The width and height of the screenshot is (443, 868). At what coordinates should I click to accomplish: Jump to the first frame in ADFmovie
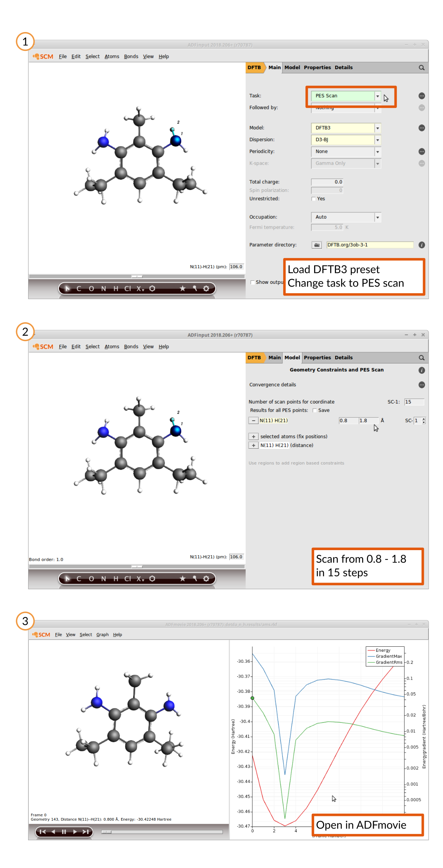(43, 832)
